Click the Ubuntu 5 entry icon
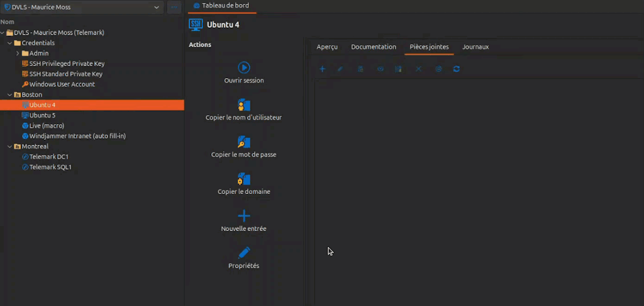 coord(25,115)
